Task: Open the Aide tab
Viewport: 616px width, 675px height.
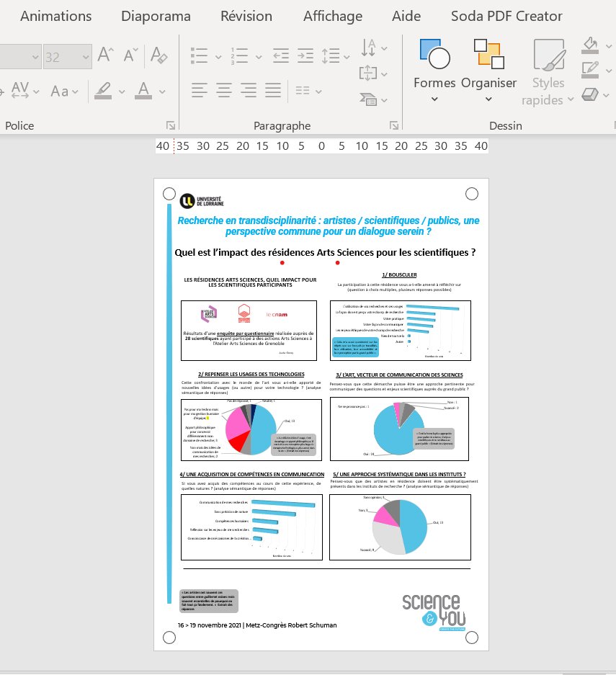Action: coord(406,17)
